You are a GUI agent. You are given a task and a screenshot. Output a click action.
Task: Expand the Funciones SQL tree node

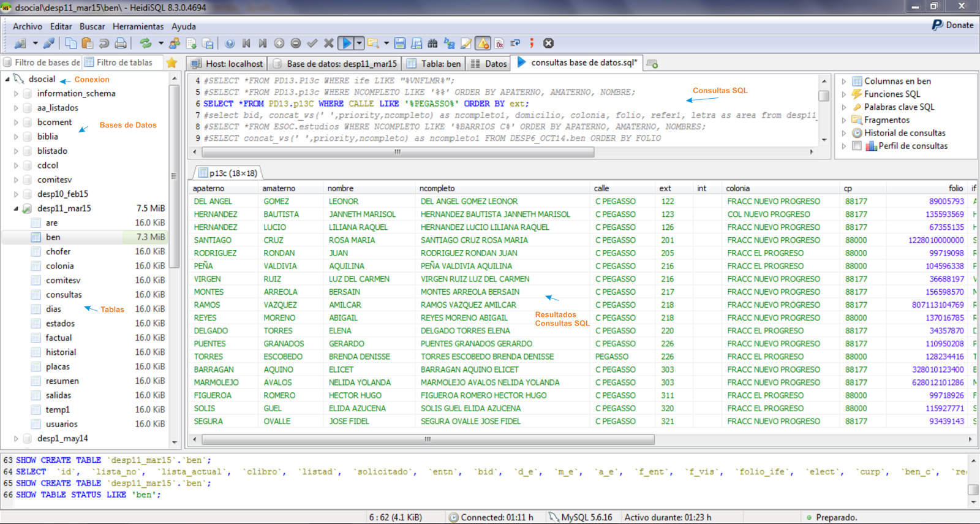point(844,94)
